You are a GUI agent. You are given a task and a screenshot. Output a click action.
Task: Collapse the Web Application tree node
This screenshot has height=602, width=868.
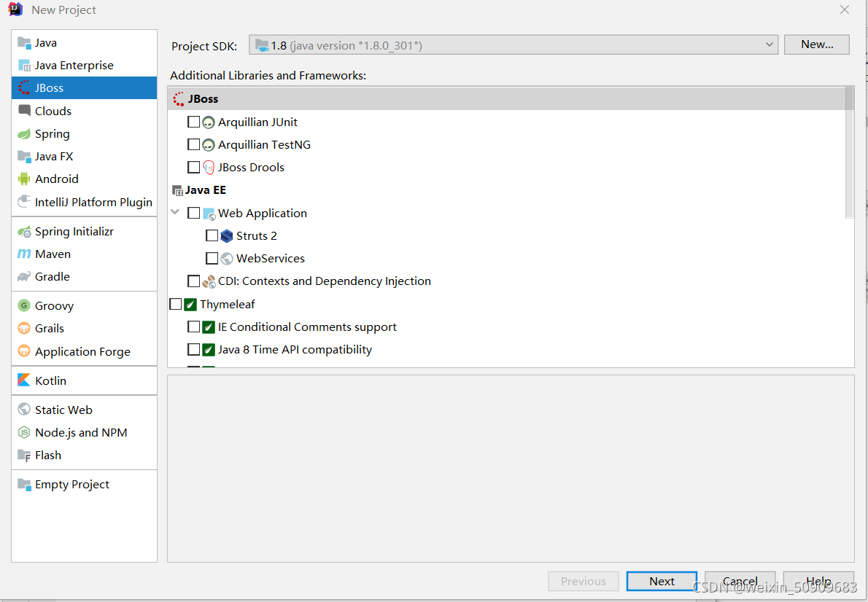coord(175,213)
